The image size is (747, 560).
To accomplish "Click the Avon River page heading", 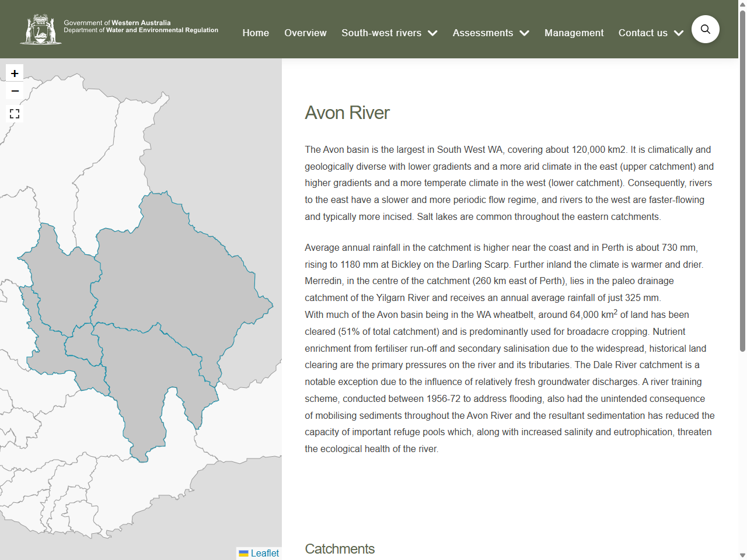I will (x=347, y=113).
